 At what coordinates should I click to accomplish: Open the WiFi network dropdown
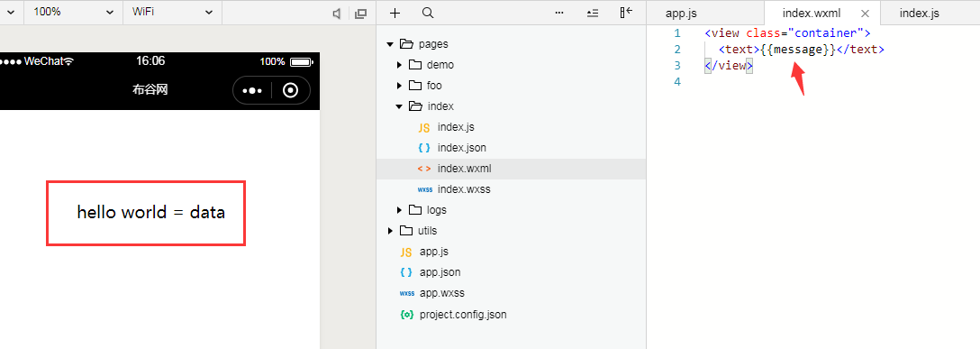172,12
